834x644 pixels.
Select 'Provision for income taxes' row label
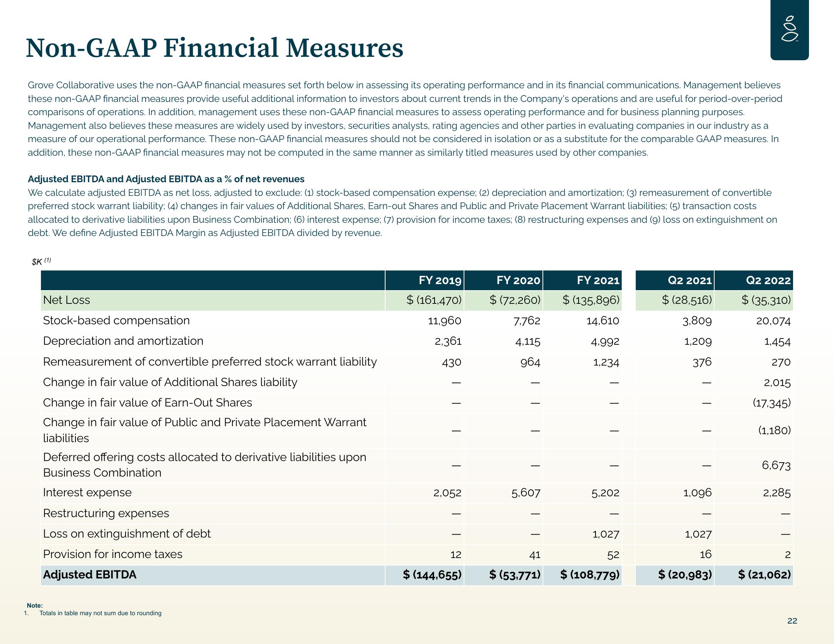click(113, 554)
